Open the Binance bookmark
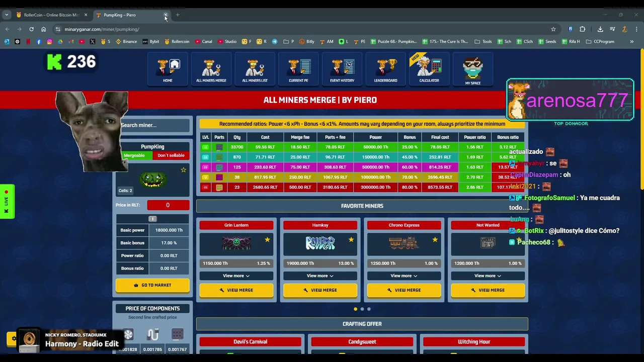The width and height of the screenshot is (644, 362). pos(126,42)
